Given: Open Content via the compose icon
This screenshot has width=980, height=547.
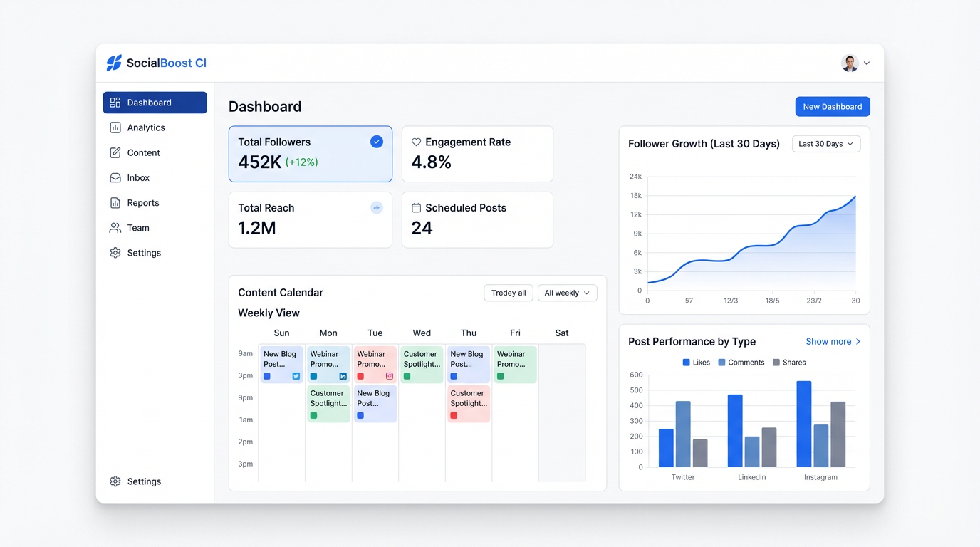Looking at the screenshot, I should click(115, 152).
